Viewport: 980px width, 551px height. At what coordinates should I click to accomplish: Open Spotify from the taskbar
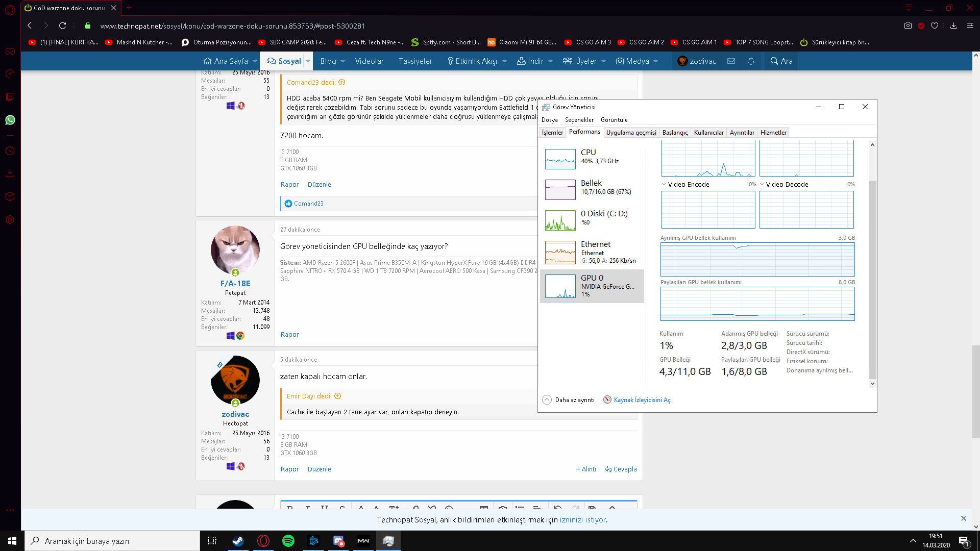point(288,541)
